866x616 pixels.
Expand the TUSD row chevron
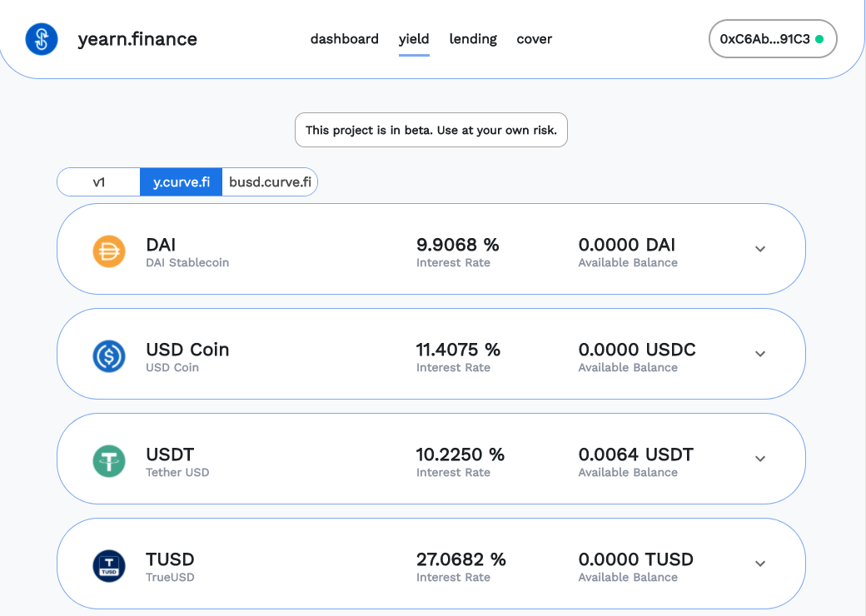(759, 564)
